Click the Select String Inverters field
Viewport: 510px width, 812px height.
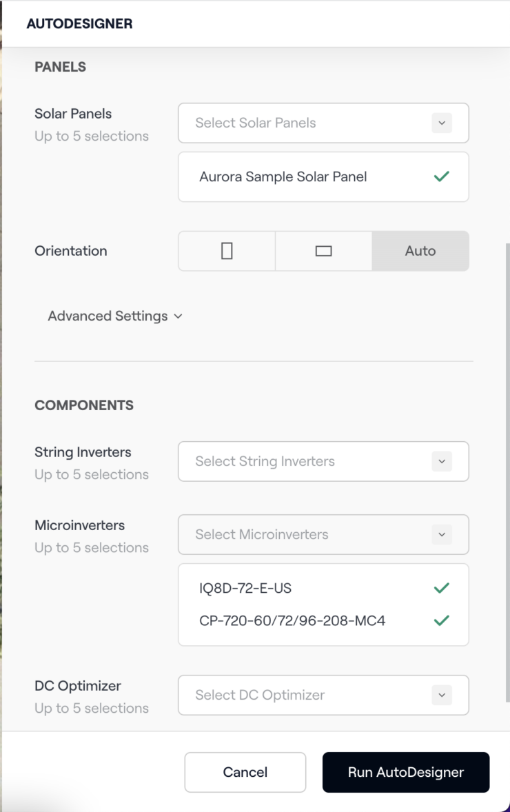[310, 461]
